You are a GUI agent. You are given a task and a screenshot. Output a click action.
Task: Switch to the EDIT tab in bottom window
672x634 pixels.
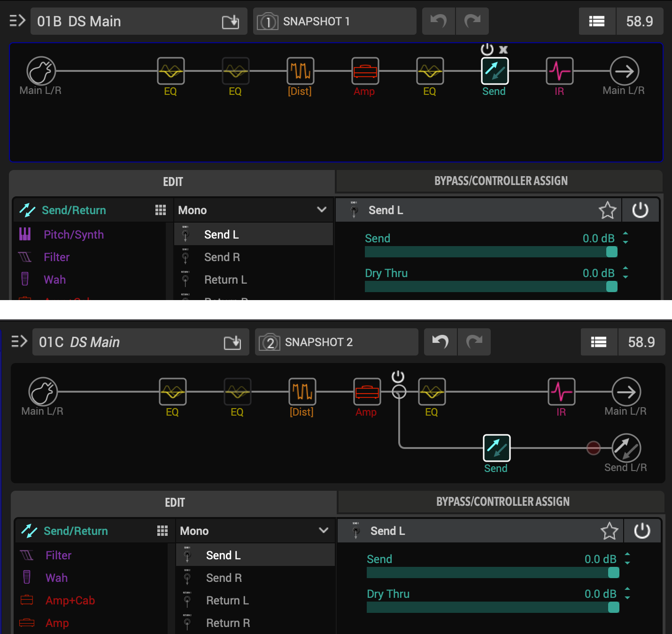coord(174,503)
